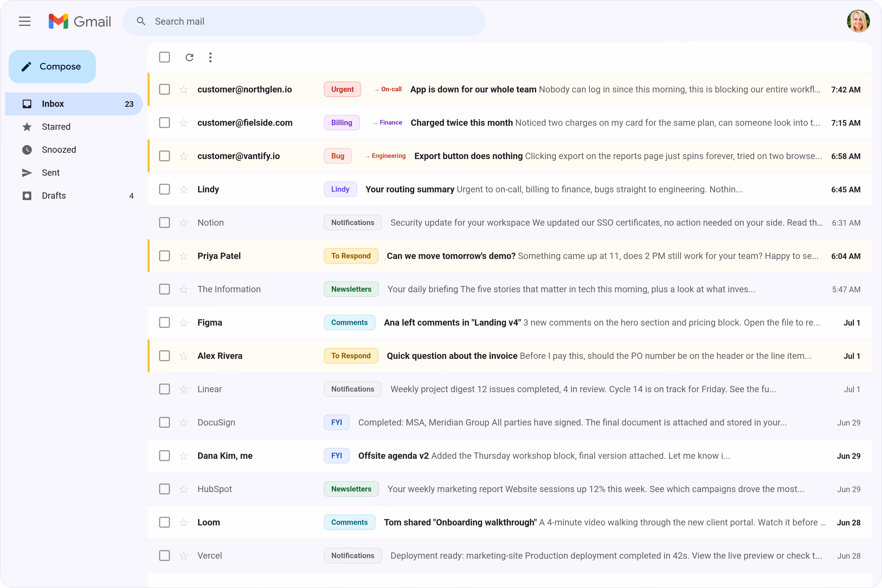The width and height of the screenshot is (882, 588).
Task: Star The Information daily briefing email
Action: click(183, 289)
